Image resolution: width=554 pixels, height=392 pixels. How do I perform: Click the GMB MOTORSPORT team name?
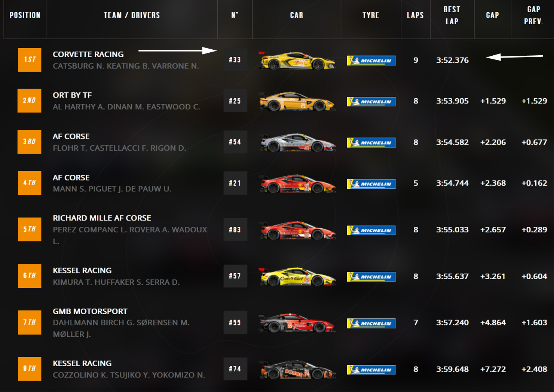point(90,311)
